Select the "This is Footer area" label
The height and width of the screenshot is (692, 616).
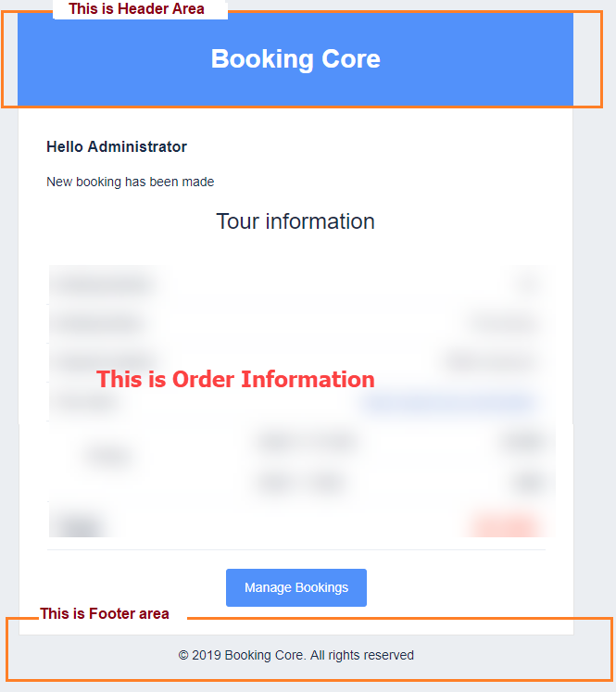[105, 613]
